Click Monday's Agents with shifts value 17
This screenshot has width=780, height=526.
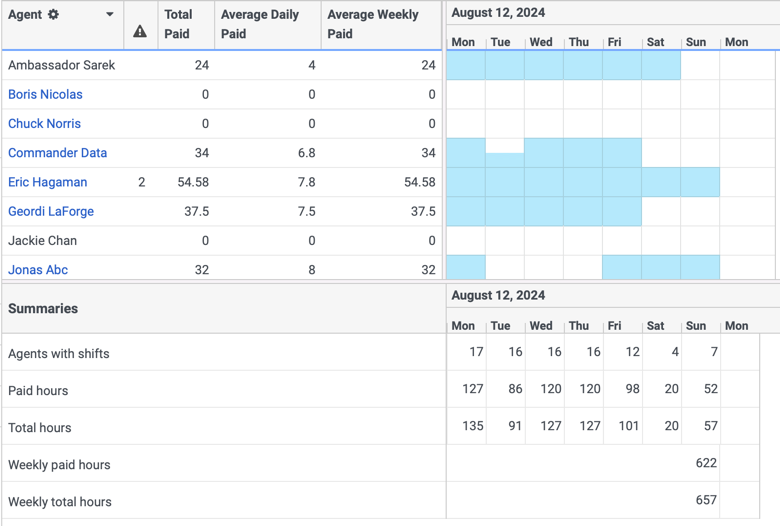click(x=475, y=353)
